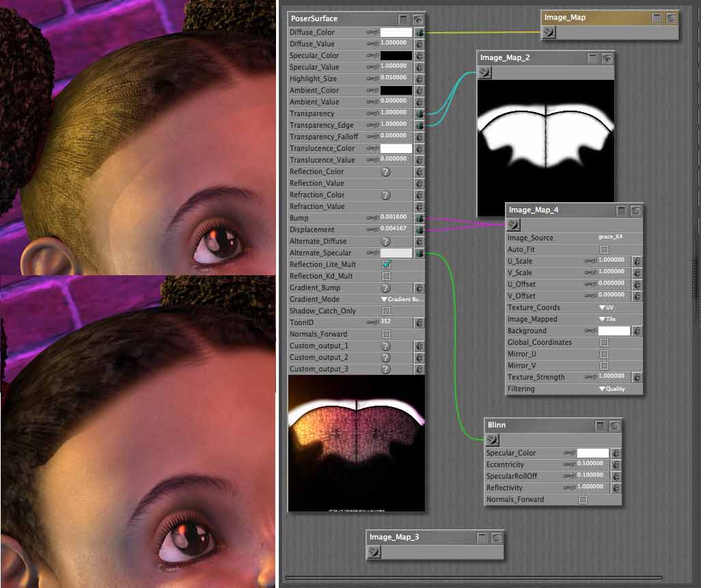Click the Highlight_Size animation key icon
This screenshot has height=588, width=701.
373,79
